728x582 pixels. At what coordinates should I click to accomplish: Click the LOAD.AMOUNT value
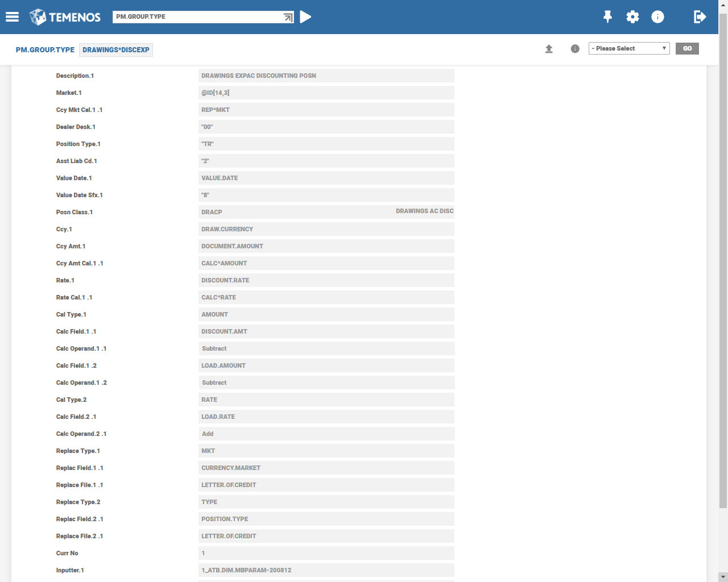[x=326, y=365]
